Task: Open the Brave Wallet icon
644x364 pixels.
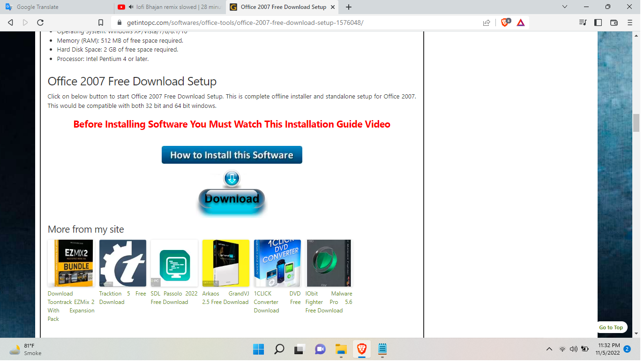Action: click(614, 23)
